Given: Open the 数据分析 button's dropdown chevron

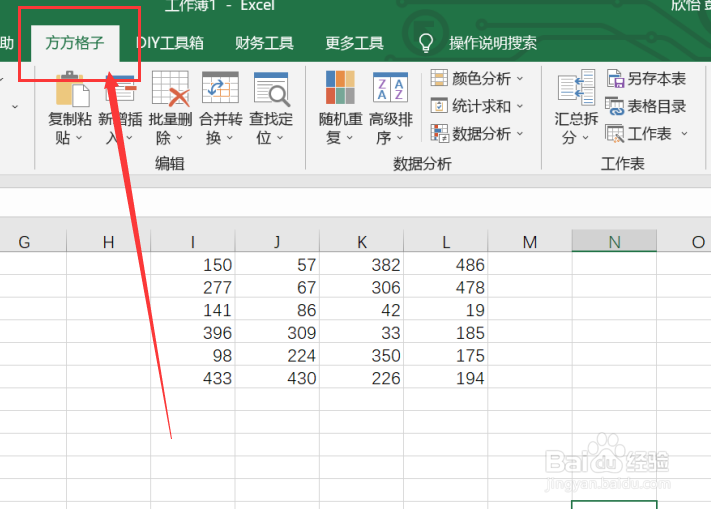Looking at the screenshot, I should [520, 134].
